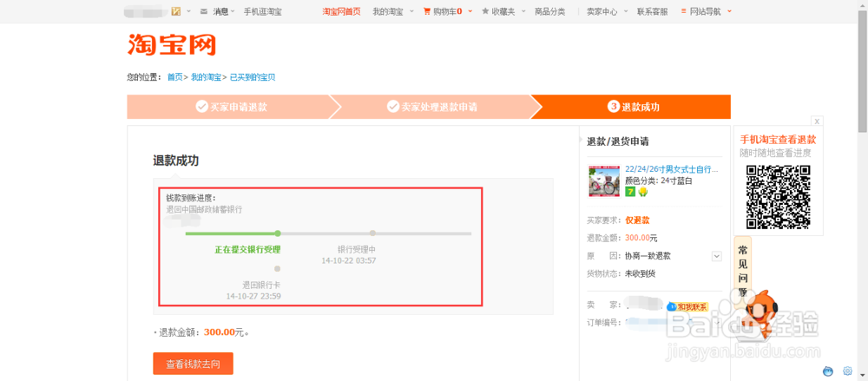
Task: Open the 手机淘宝查看退款 heading
Action: pyautogui.click(x=779, y=140)
